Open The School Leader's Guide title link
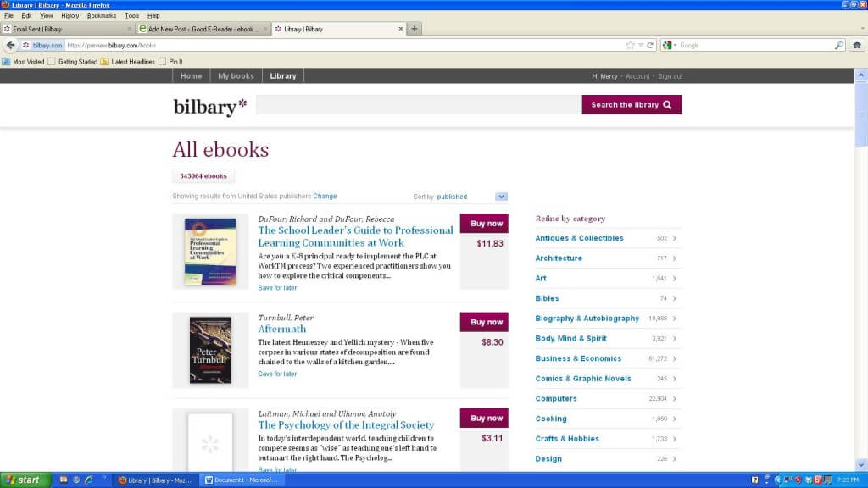 pyautogui.click(x=355, y=236)
